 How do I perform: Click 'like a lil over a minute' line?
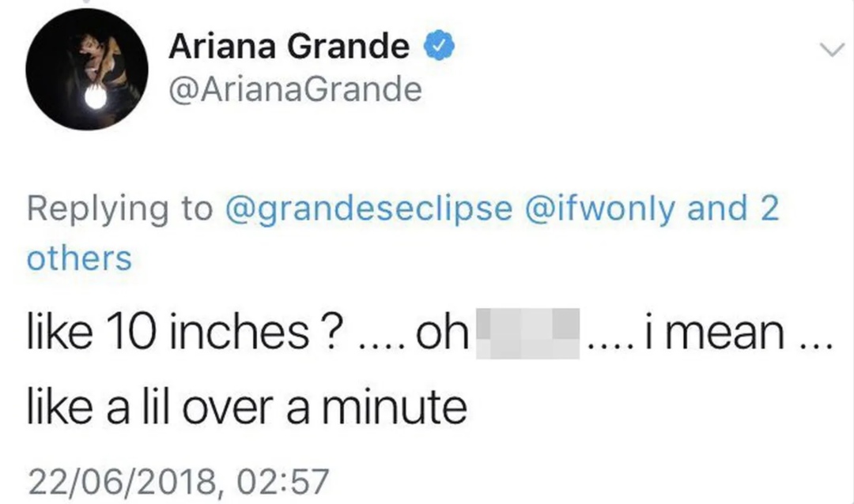[247, 407]
